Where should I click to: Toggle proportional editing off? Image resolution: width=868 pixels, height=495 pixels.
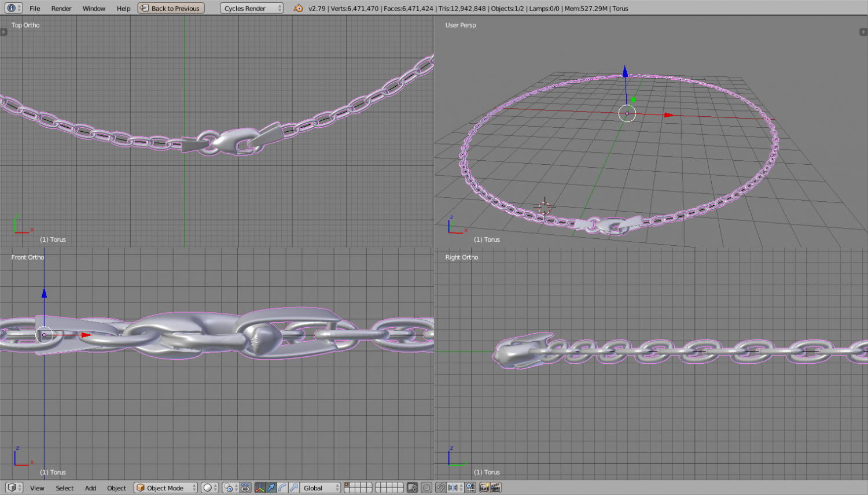(427, 487)
